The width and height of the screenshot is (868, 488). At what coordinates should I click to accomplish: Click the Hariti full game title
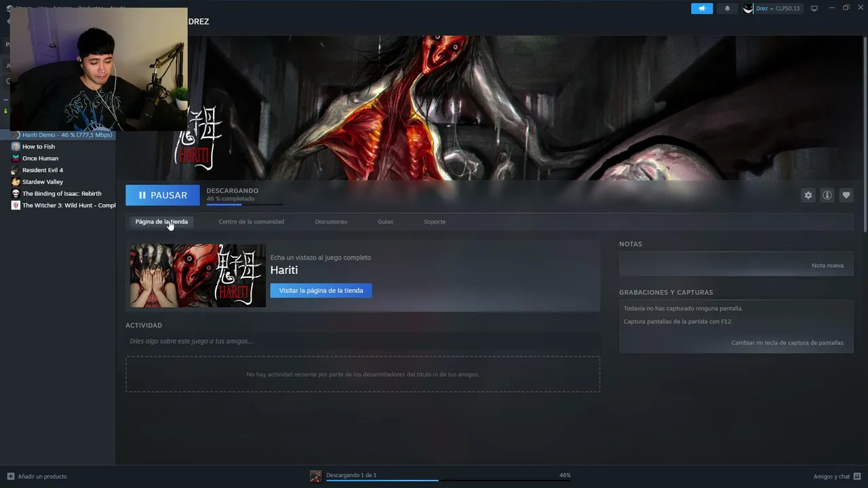[284, 270]
